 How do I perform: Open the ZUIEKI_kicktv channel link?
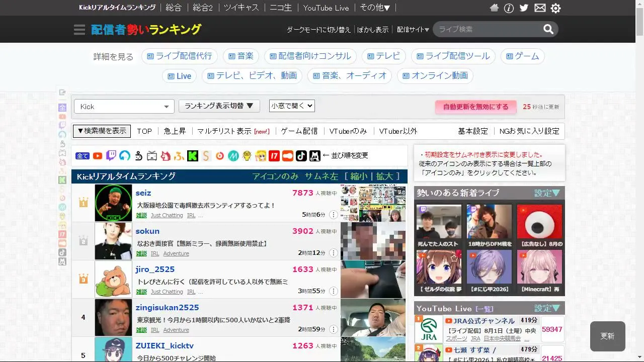point(165,346)
